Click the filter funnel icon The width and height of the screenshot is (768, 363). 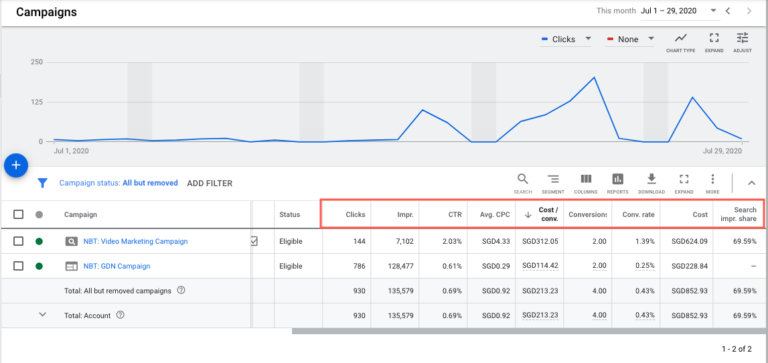pos(43,183)
